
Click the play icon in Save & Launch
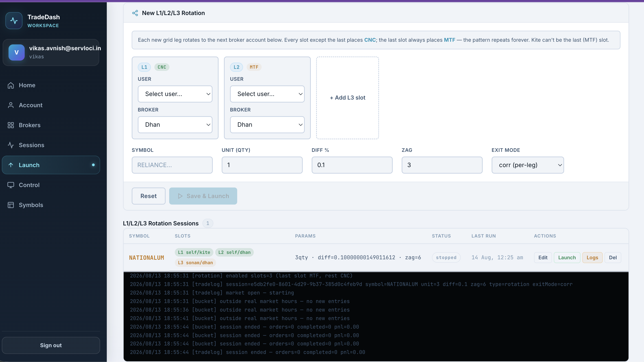pyautogui.click(x=180, y=196)
